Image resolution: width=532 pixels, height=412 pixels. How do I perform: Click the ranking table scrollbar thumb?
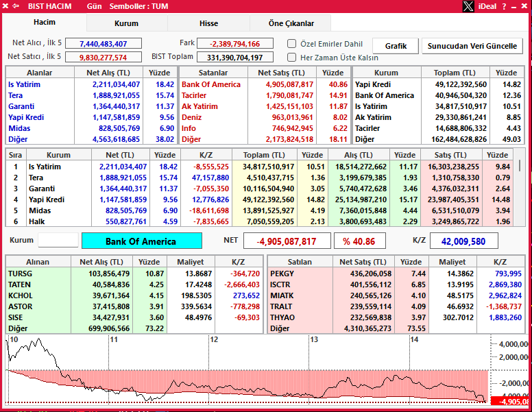(519, 166)
